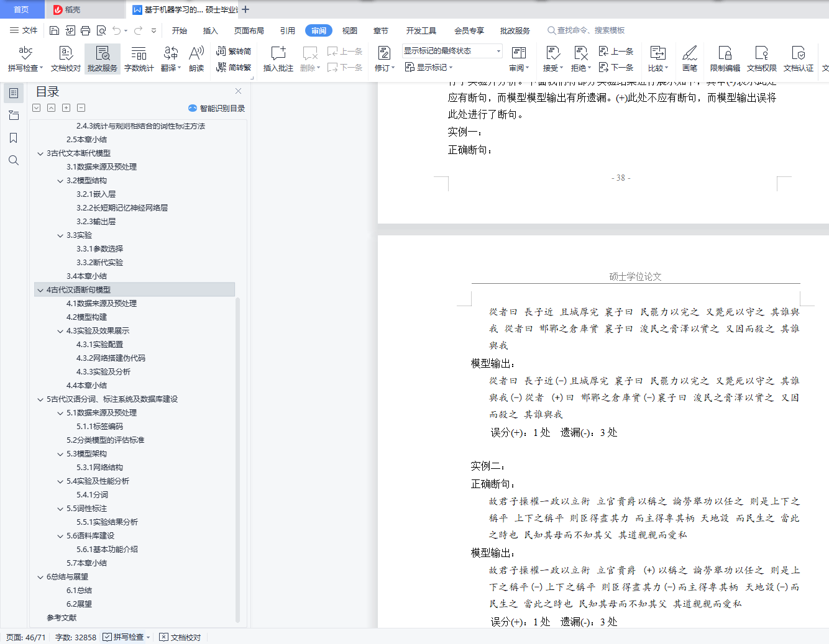
Task: Switch to the 页面布局 ribbon tab
Action: (249, 30)
